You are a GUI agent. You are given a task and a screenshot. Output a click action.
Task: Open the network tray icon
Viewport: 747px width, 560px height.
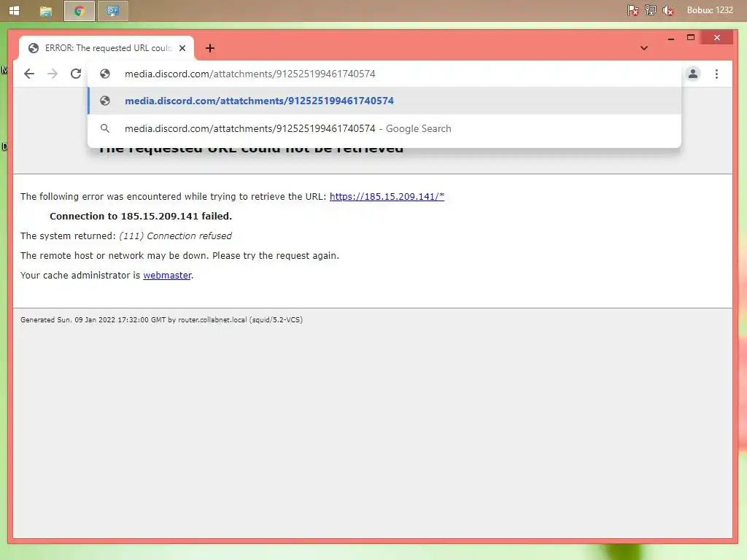click(x=650, y=10)
